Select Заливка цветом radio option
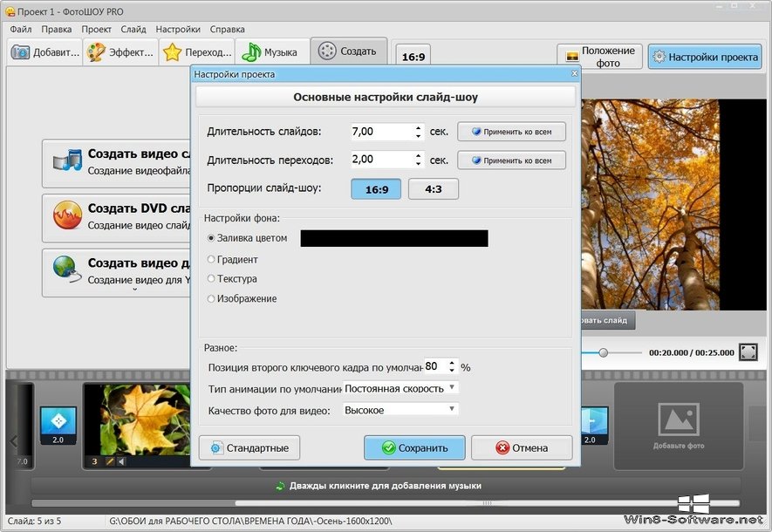The width and height of the screenshot is (772, 532). click(x=247, y=238)
